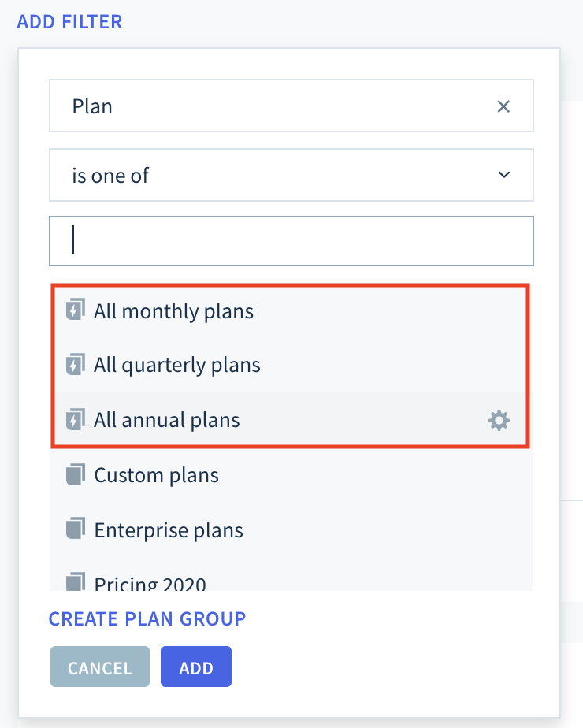
Task: Click the stack icon beside Custom plans
Action: pyautogui.click(x=75, y=474)
